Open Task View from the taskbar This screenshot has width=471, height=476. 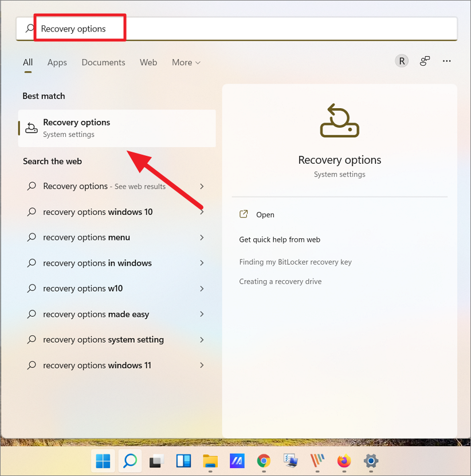point(157,461)
